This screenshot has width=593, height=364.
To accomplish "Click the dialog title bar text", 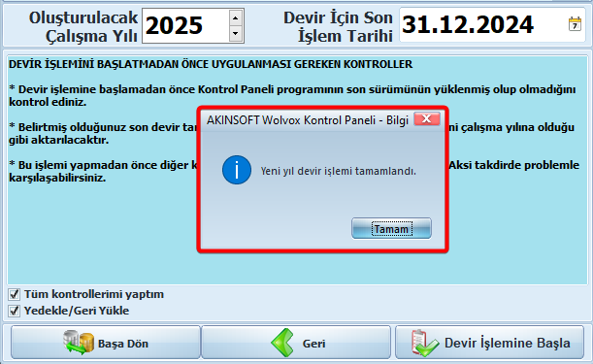I will (x=308, y=120).
